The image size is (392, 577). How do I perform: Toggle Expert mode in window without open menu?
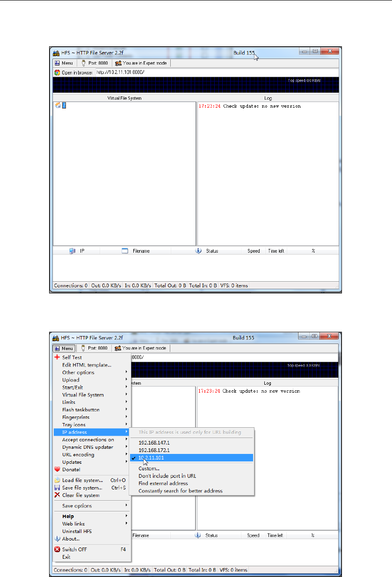coord(140,63)
